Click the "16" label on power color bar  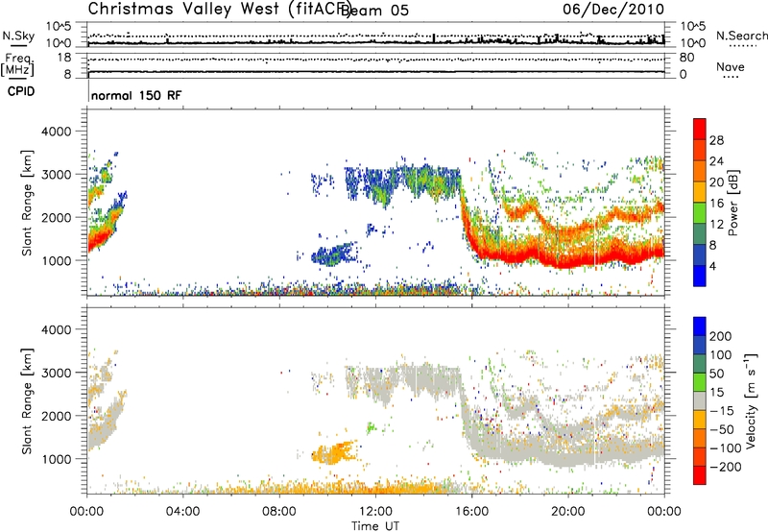716,204
